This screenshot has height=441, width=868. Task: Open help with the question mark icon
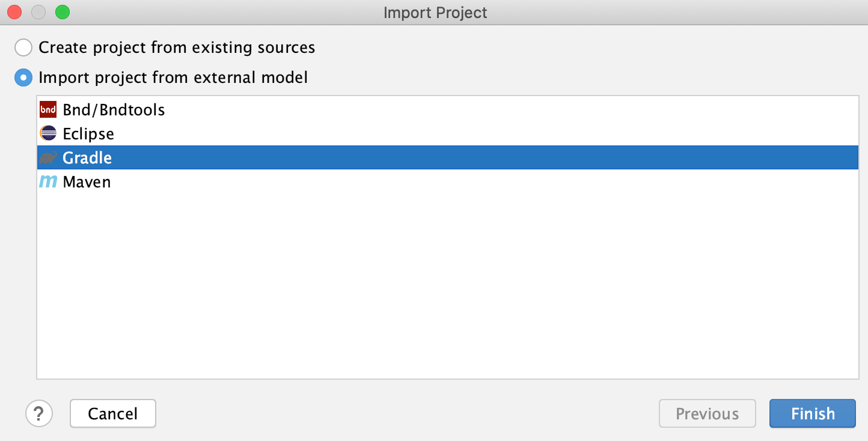click(x=39, y=413)
